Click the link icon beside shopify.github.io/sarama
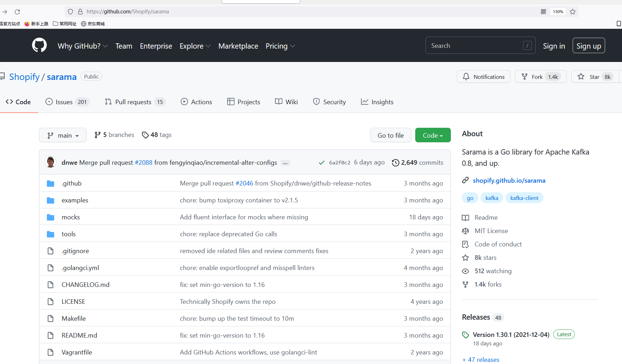The image size is (622, 364). (x=465, y=180)
